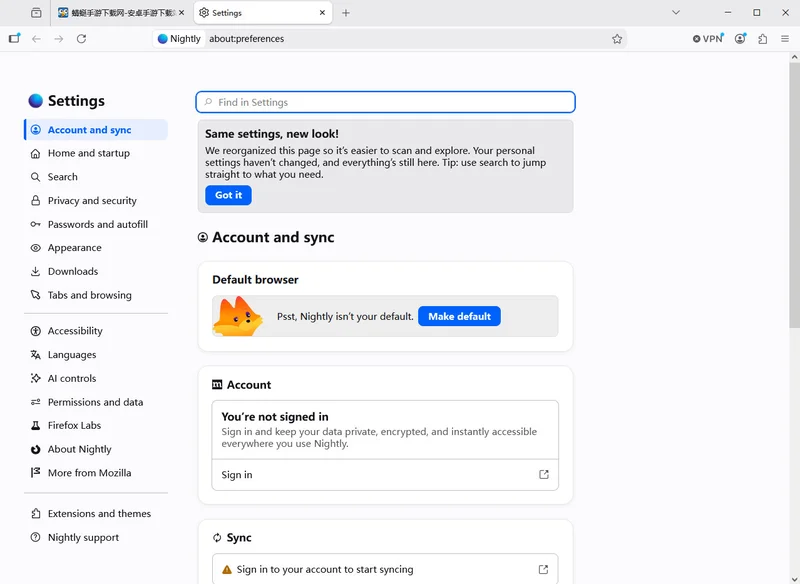The width and height of the screenshot is (800, 584).
Task: Open Permissions and data settings
Action: point(96,402)
